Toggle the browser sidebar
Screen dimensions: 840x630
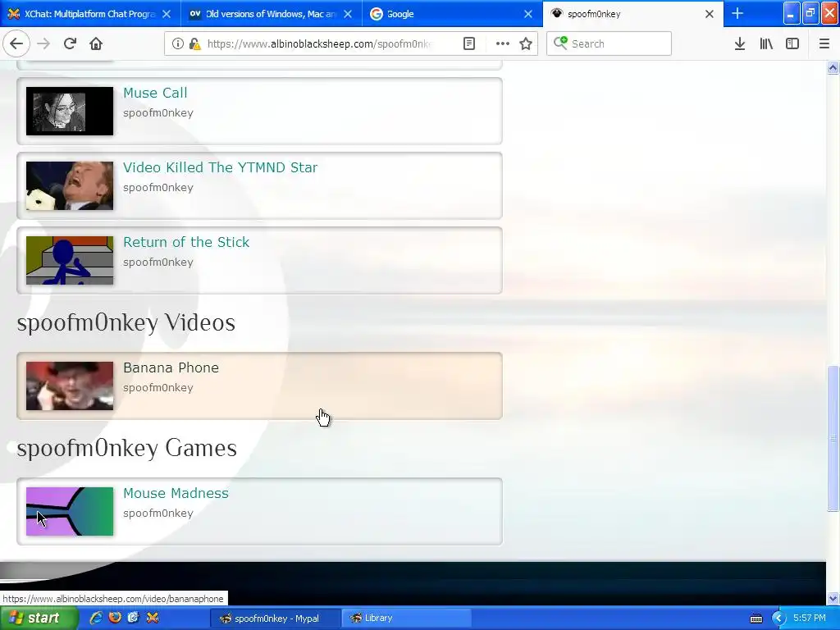coord(792,43)
